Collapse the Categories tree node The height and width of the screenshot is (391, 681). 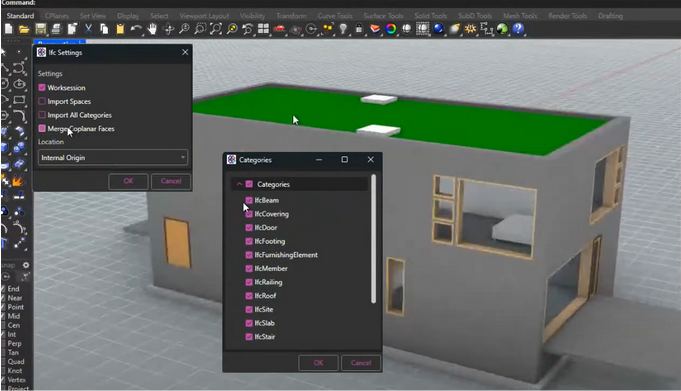(239, 184)
